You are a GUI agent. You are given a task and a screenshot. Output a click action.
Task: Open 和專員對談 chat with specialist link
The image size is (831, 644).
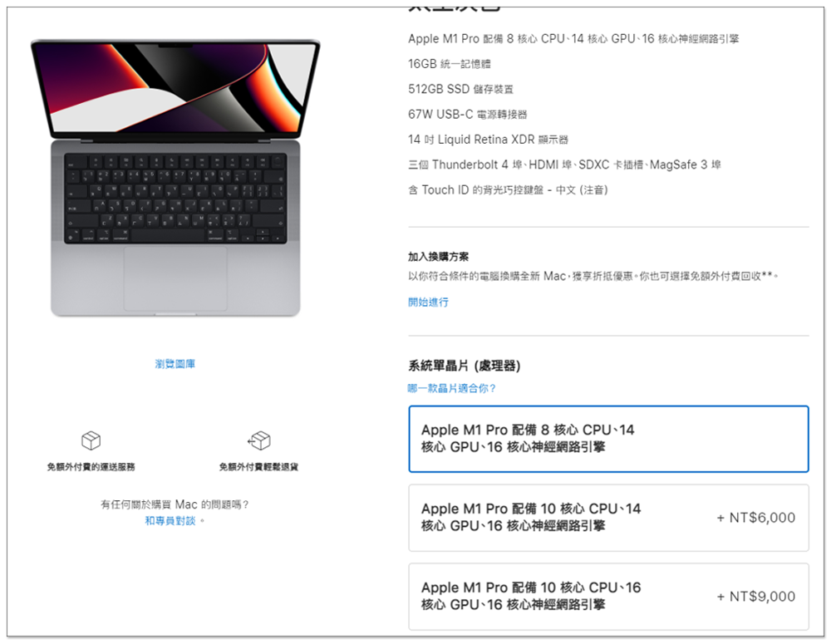tap(170, 520)
